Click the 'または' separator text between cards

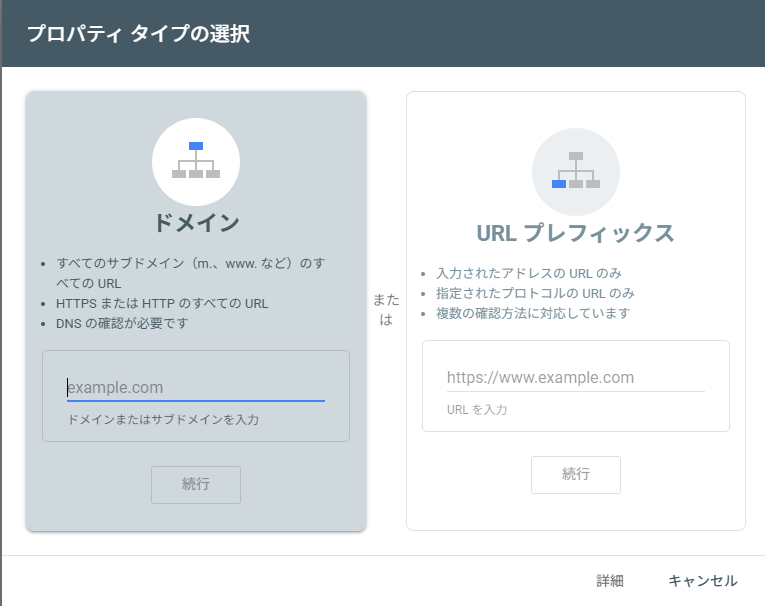pyautogui.click(x=386, y=310)
